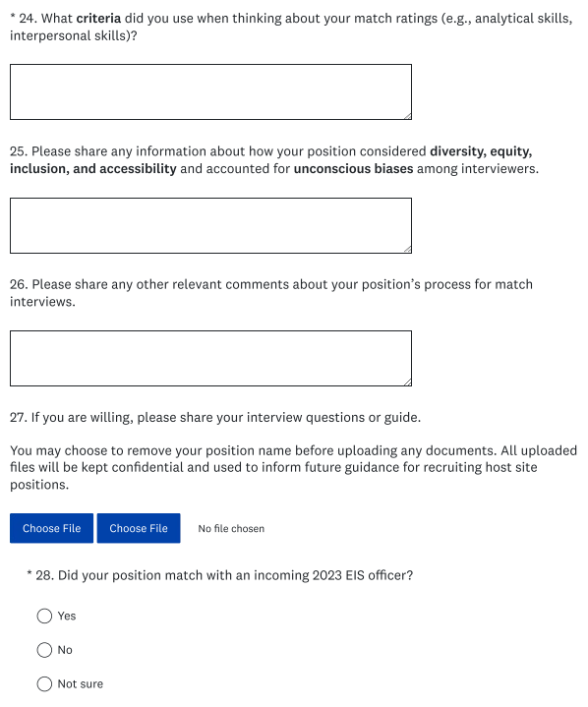Click the 'Not sure' option label text
The height and width of the screenshot is (707, 588).
pos(81,684)
